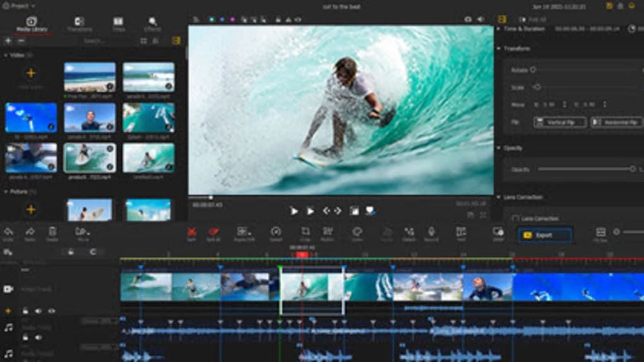644x362 pixels.
Task: Click the Color tool icon in toolbar
Action: pyautogui.click(x=357, y=232)
